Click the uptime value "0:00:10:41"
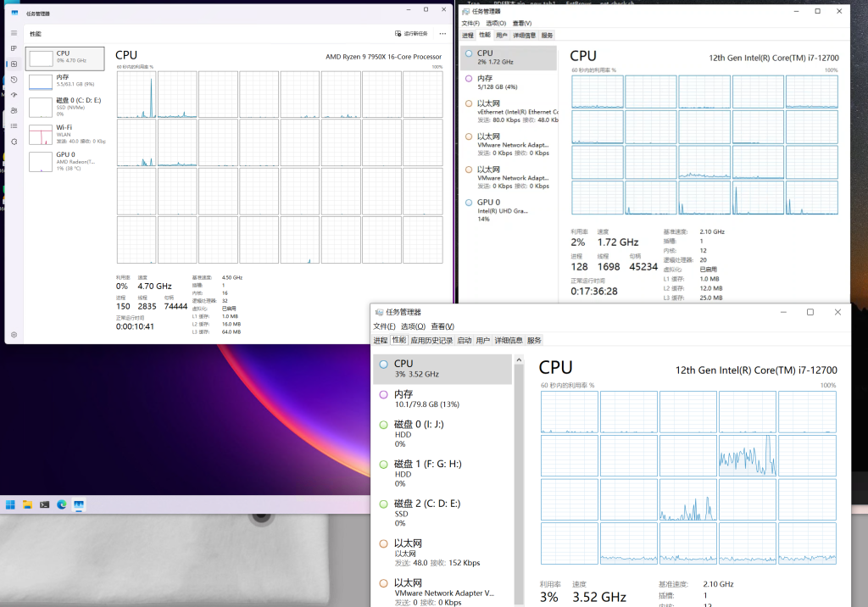 [x=135, y=326]
